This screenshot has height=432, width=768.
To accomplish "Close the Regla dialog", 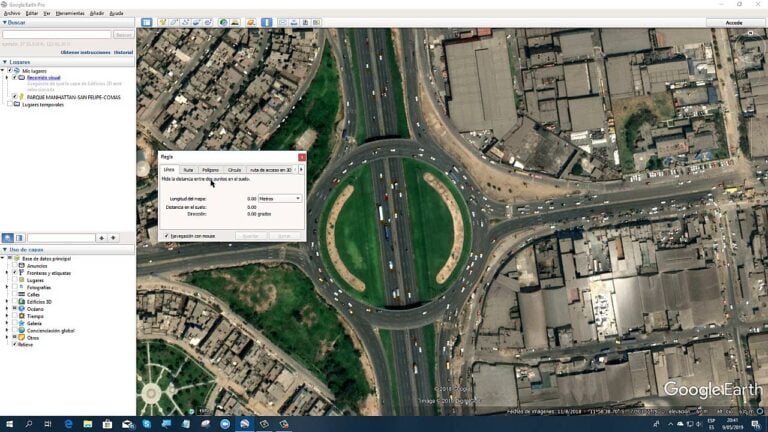I will pos(302,157).
